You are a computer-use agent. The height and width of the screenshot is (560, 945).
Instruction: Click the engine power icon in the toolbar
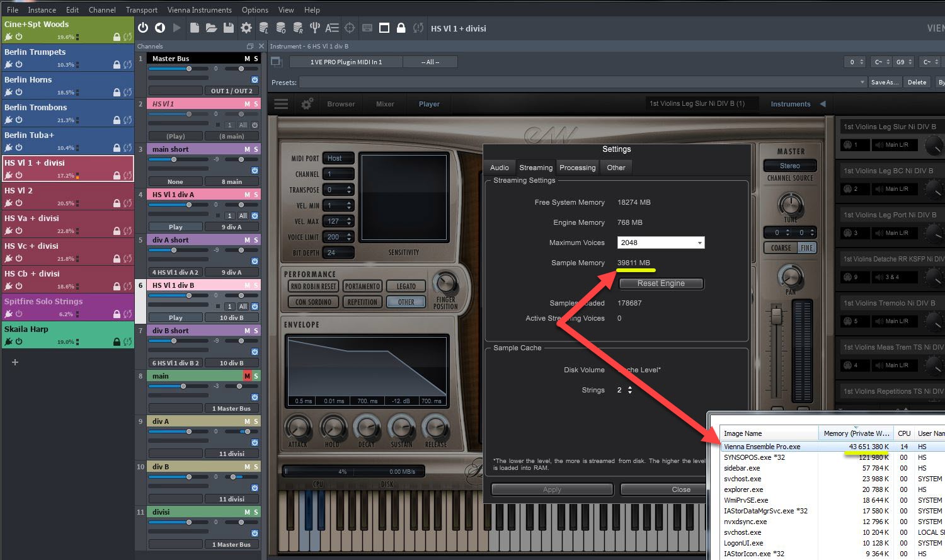[x=143, y=28]
